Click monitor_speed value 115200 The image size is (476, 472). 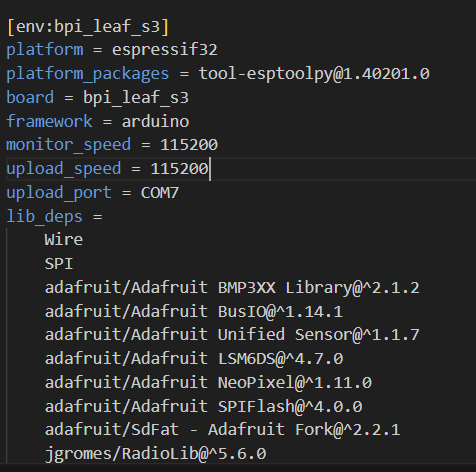[x=189, y=145]
